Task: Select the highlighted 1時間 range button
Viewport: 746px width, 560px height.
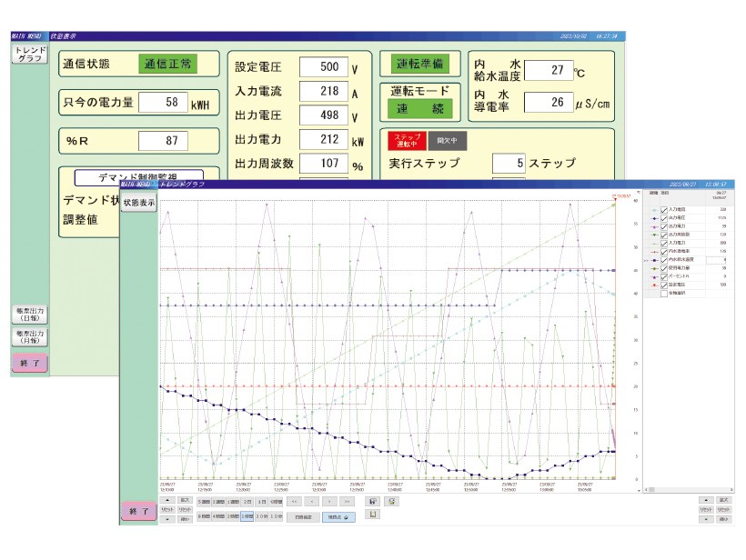Action: (x=247, y=516)
